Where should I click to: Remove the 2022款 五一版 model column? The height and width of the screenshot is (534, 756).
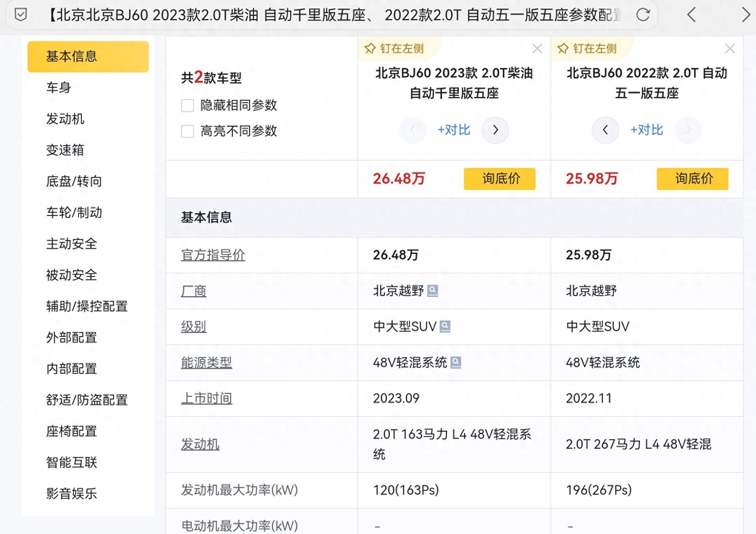coord(730,49)
